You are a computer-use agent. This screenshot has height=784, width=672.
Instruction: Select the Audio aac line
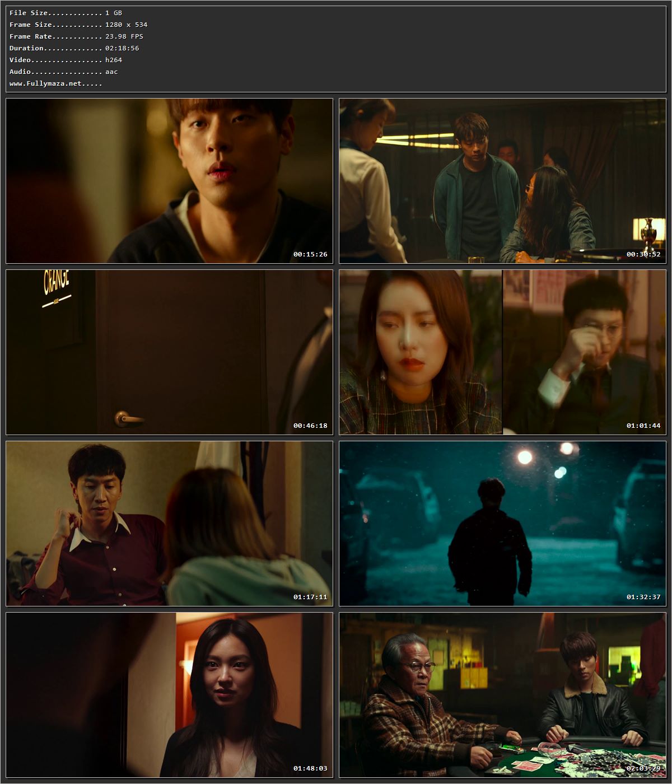[63, 72]
